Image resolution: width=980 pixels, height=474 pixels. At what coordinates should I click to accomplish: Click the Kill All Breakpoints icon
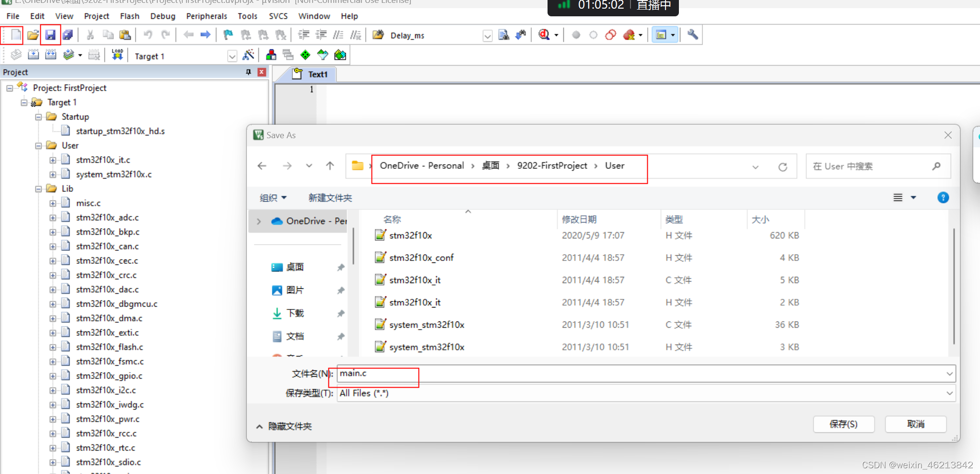point(629,35)
